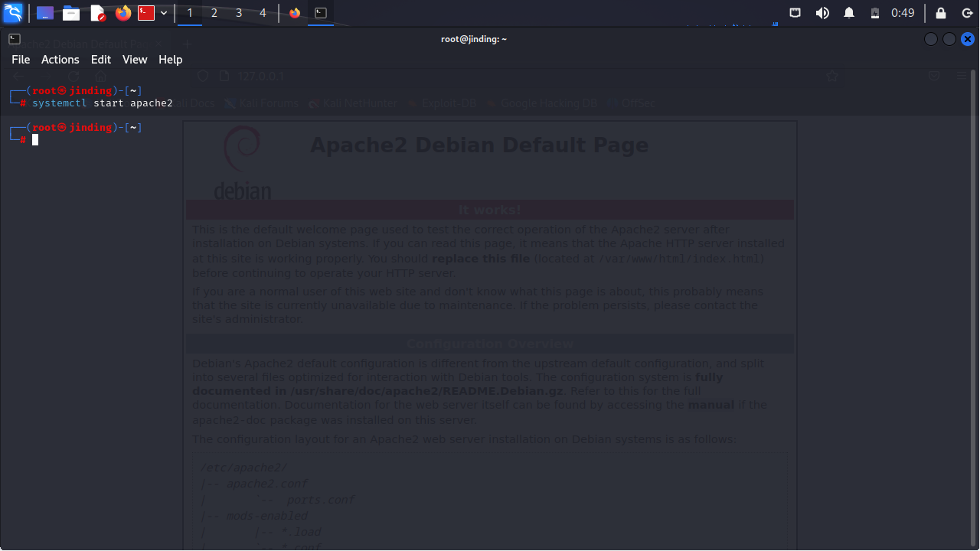The width and height of the screenshot is (980, 551).
Task: Switch to workspace 1
Action: [x=190, y=13]
